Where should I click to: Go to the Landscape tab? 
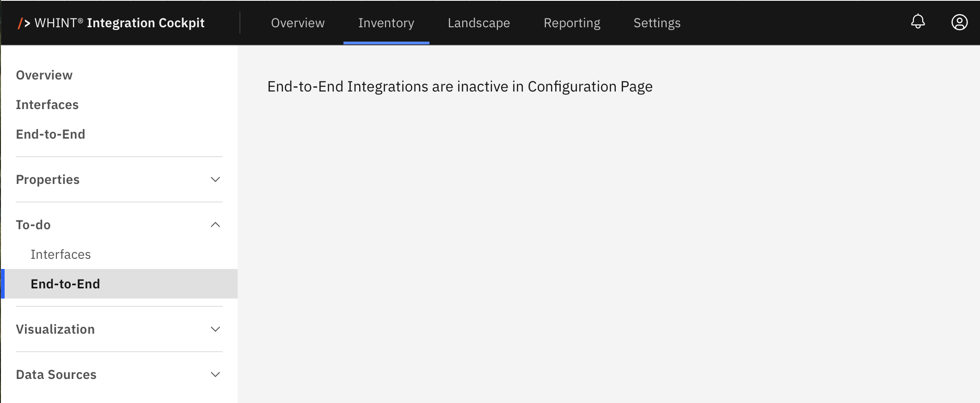(478, 23)
